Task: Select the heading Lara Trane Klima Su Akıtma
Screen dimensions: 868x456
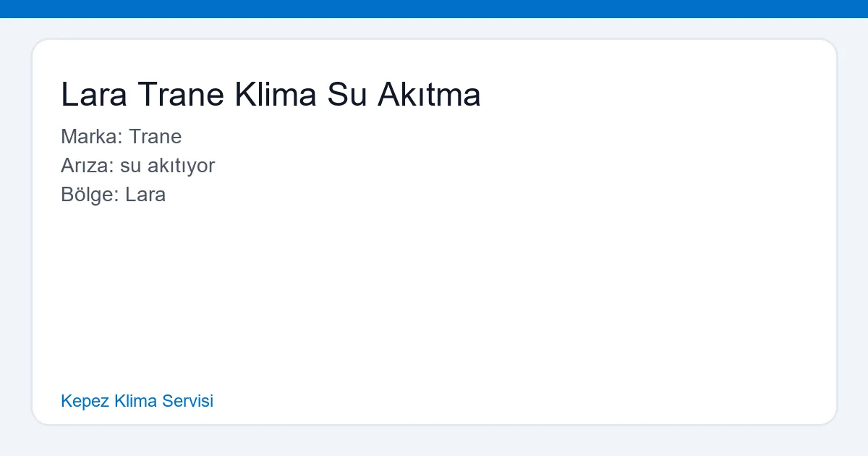Action: 271,94
